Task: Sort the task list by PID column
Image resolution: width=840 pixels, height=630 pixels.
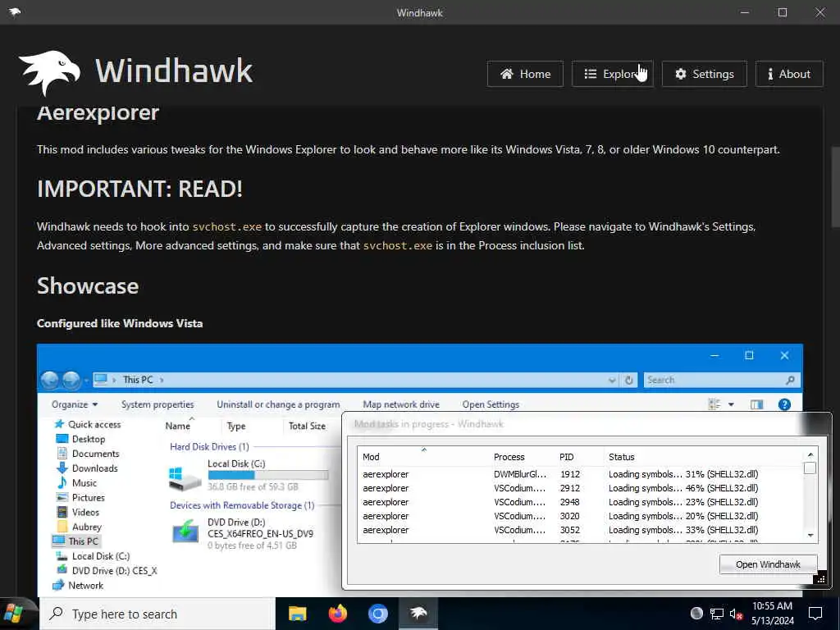Action: [566, 457]
